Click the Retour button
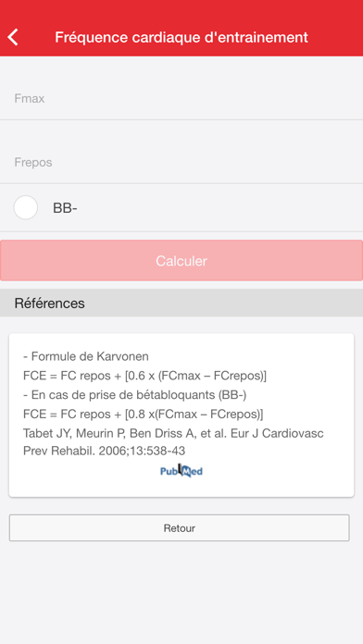 180,527
